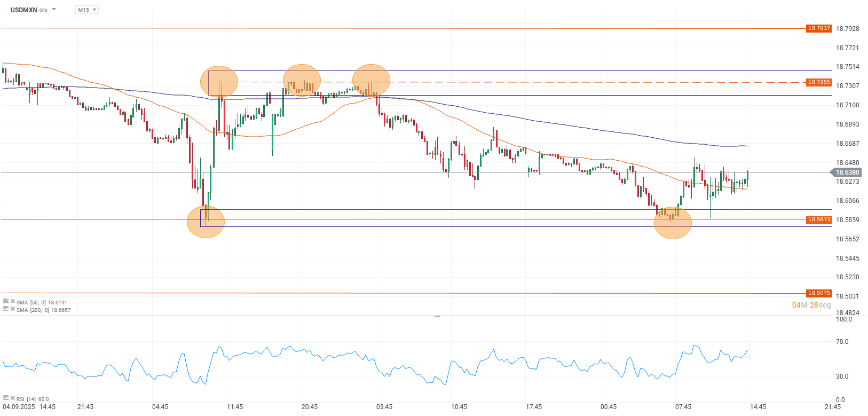The image size is (868, 416).
Task: Click the 18.7937 orange price level tag
Action: tap(819, 28)
